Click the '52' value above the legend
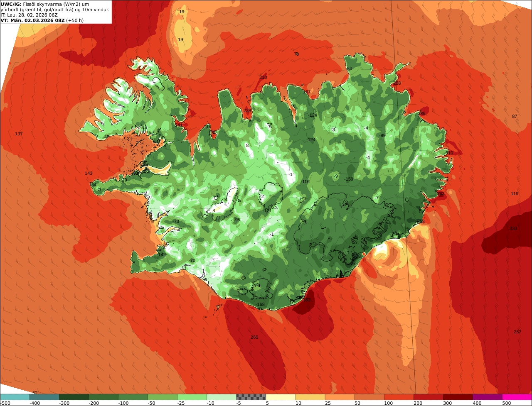The height and width of the screenshot is (406, 532). coord(35,393)
